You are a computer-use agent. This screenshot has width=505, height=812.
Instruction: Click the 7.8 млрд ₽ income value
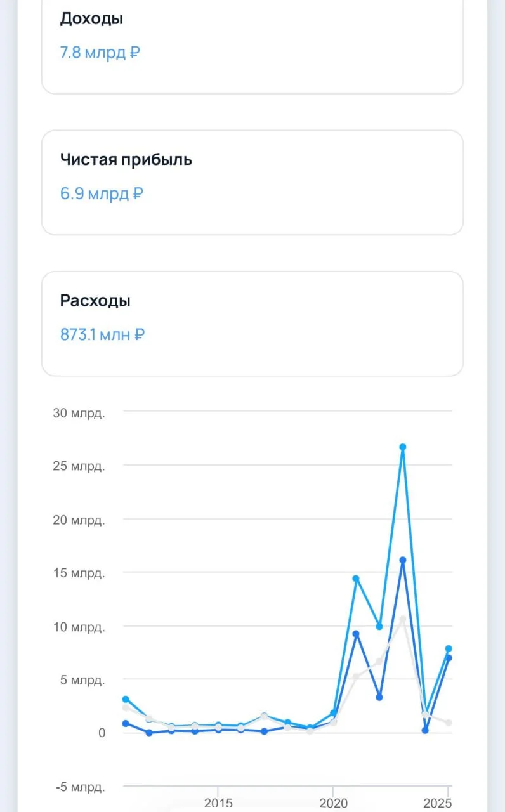coord(100,53)
